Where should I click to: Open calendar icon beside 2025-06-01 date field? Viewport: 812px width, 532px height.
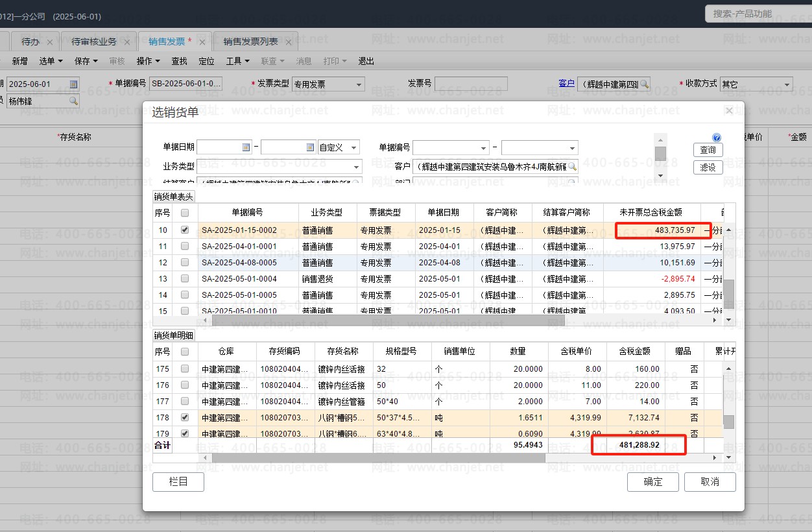pyautogui.click(x=73, y=84)
